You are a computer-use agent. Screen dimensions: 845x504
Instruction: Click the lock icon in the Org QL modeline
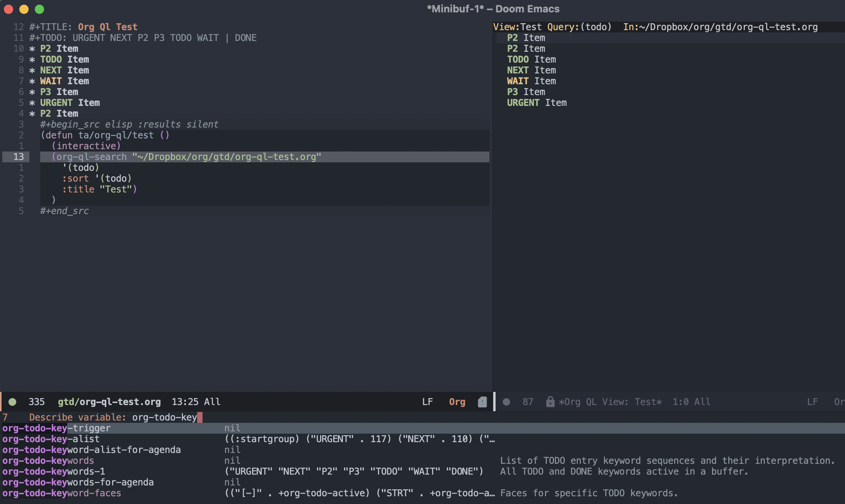pos(550,402)
